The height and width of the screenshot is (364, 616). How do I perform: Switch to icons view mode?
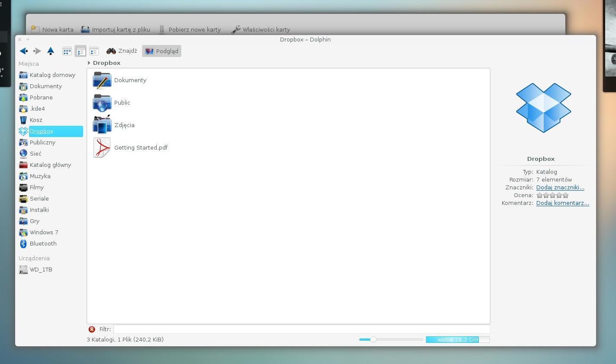click(67, 51)
